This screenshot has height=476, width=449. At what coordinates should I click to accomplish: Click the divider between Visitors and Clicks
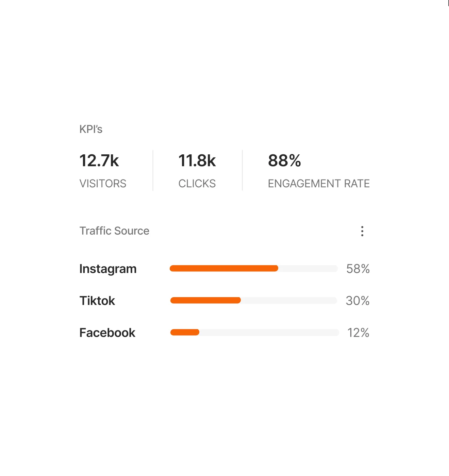coord(153,170)
